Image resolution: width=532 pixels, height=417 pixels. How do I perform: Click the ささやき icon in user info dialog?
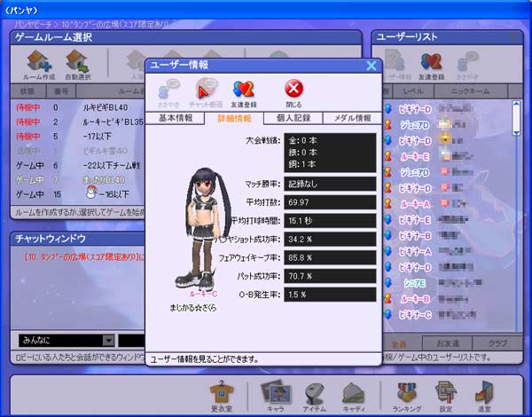point(168,90)
